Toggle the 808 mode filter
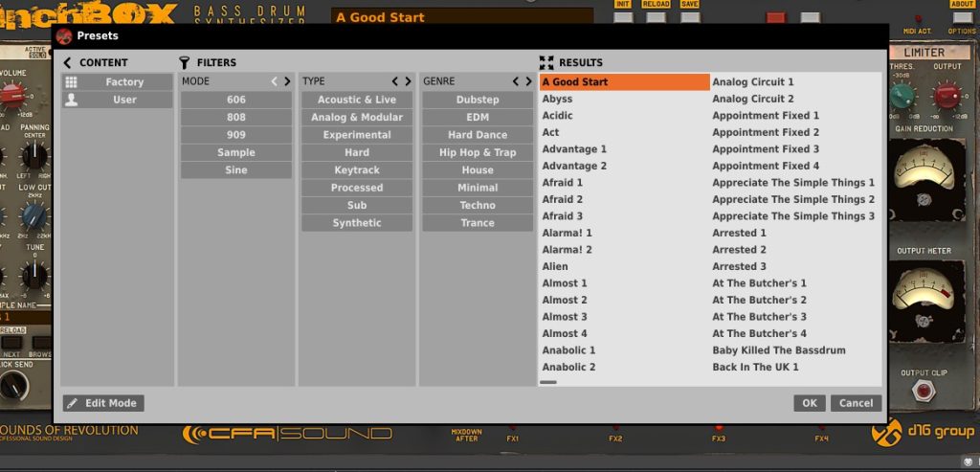Image resolution: width=980 pixels, height=472 pixels. click(236, 118)
